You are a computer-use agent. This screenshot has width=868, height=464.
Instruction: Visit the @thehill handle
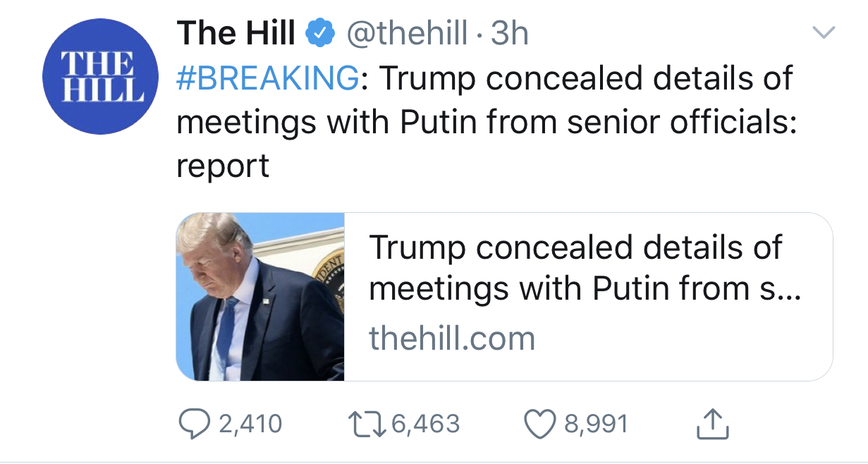point(407,32)
